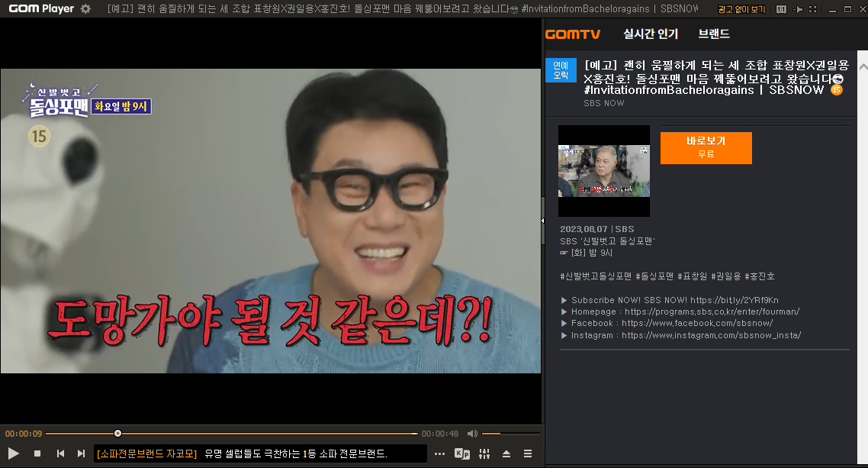Set video to 1:1 original size
The height and width of the screenshot is (468, 868).
coord(781,9)
